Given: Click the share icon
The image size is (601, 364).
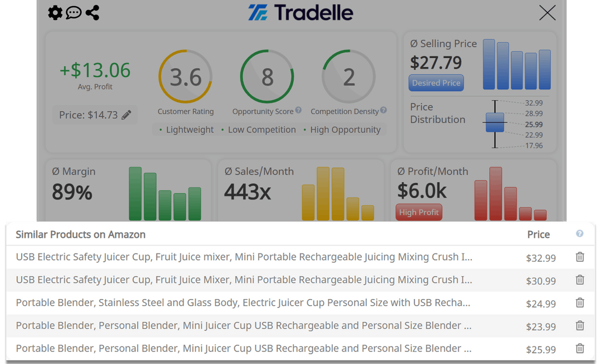Looking at the screenshot, I should (92, 12).
